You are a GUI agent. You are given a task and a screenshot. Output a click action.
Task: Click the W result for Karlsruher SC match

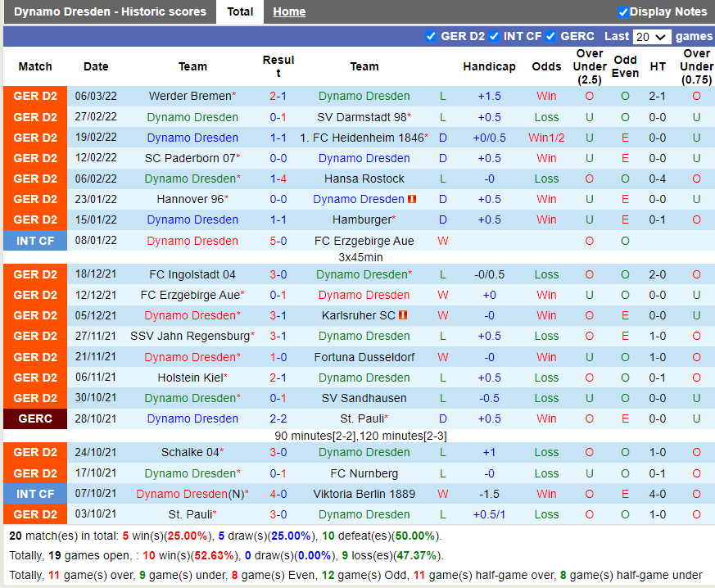(443, 315)
